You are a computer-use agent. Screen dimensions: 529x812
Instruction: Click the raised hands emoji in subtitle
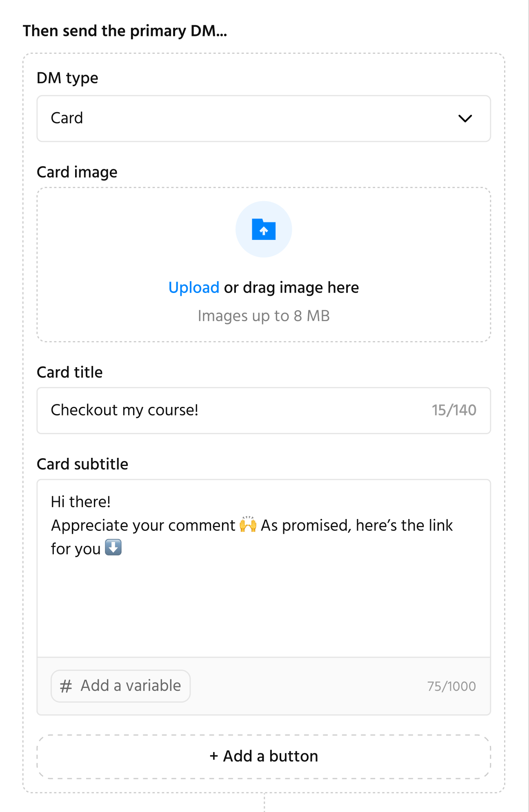click(x=248, y=525)
